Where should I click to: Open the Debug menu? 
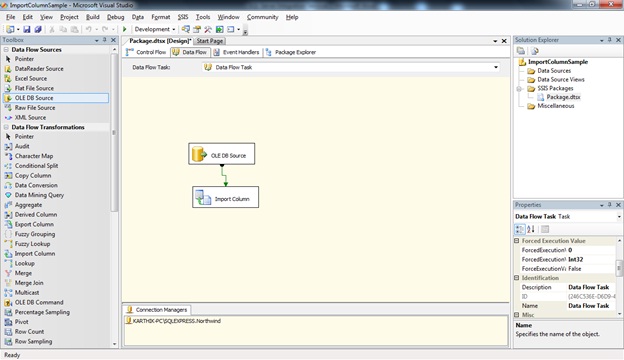(x=115, y=17)
